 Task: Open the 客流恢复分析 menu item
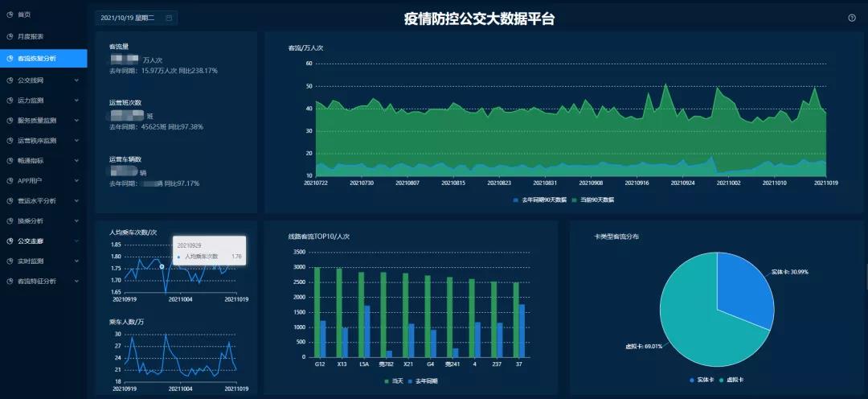[x=43, y=58]
